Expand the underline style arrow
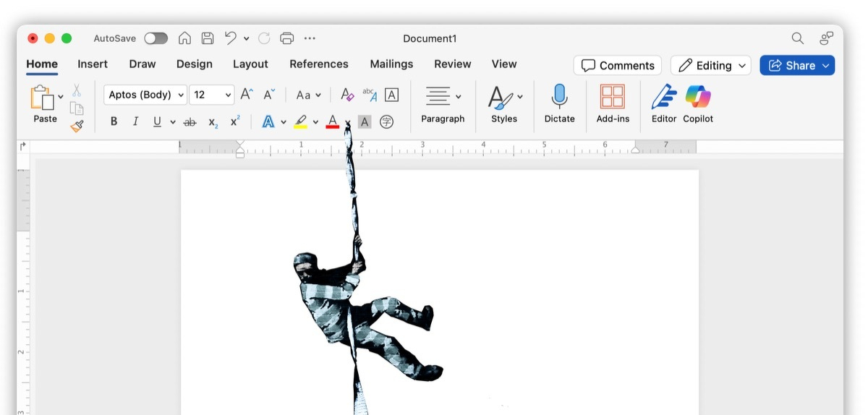The width and height of the screenshot is (868, 415). [173, 122]
